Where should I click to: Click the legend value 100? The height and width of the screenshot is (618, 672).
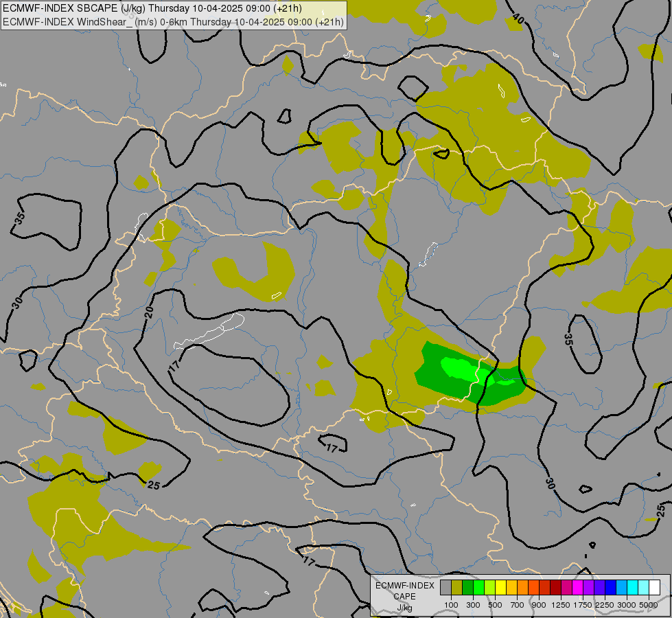point(451,605)
